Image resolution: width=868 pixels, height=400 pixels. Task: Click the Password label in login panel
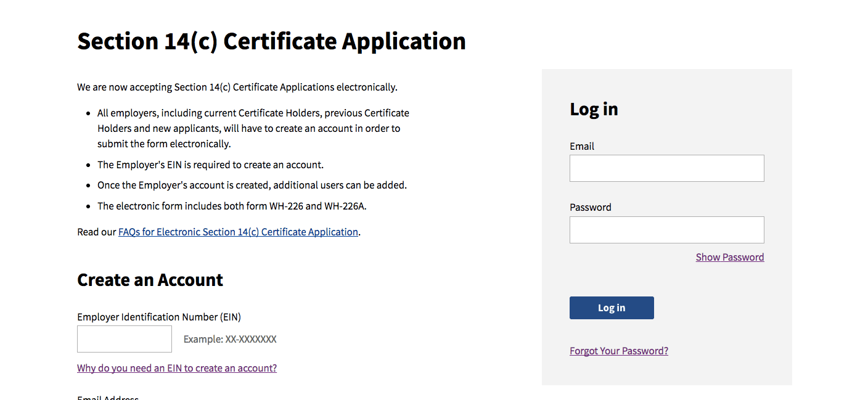[x=591, y=208]
